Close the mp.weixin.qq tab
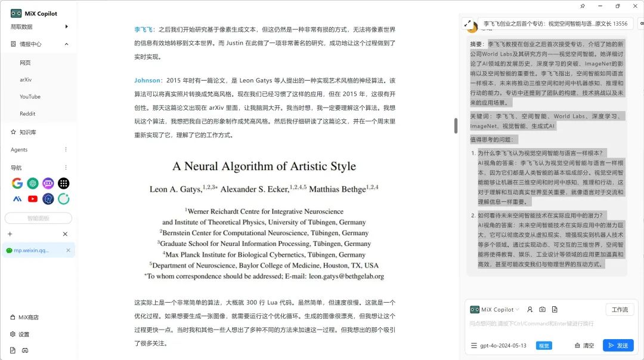 click(68, 250)
